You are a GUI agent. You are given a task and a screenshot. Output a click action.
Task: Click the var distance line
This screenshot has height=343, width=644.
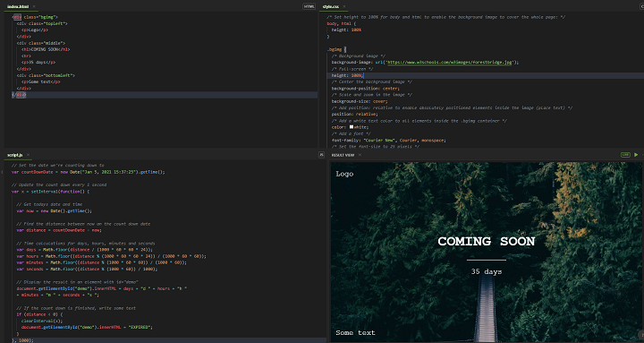click(x=59, y=230)
